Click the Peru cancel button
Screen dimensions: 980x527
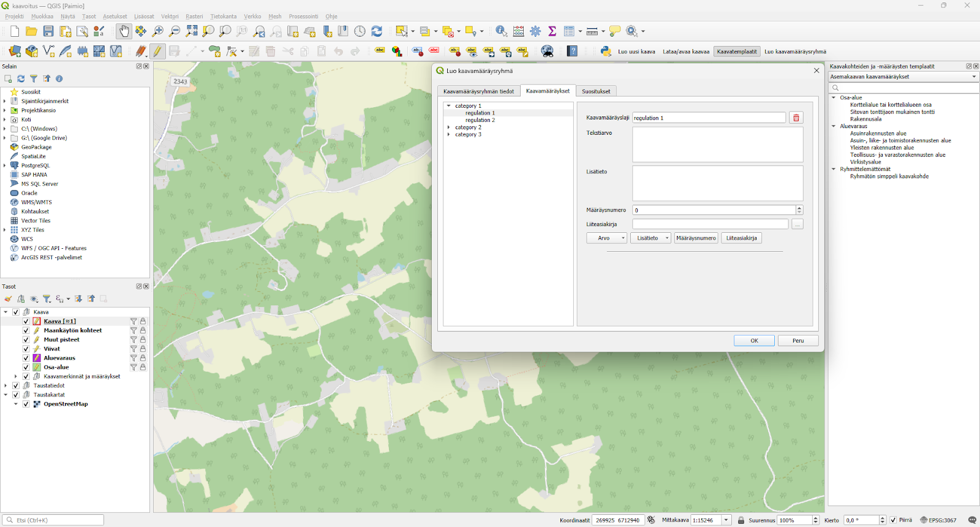[x=798, y=341]
